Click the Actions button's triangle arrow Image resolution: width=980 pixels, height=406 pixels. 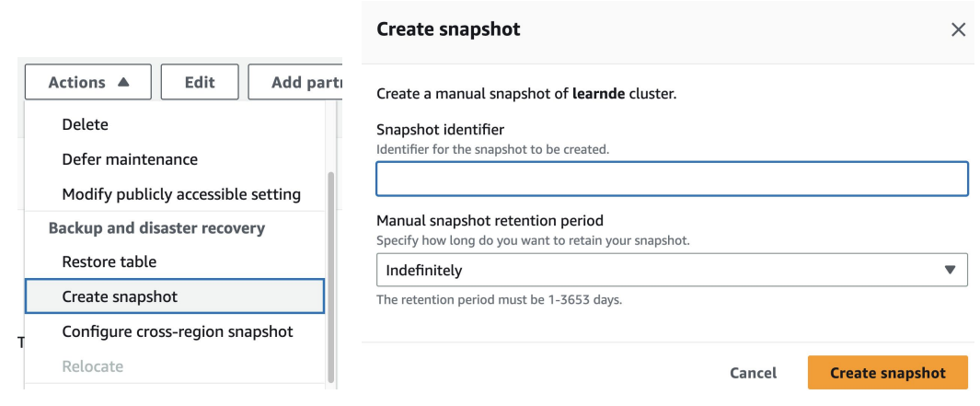123,82
